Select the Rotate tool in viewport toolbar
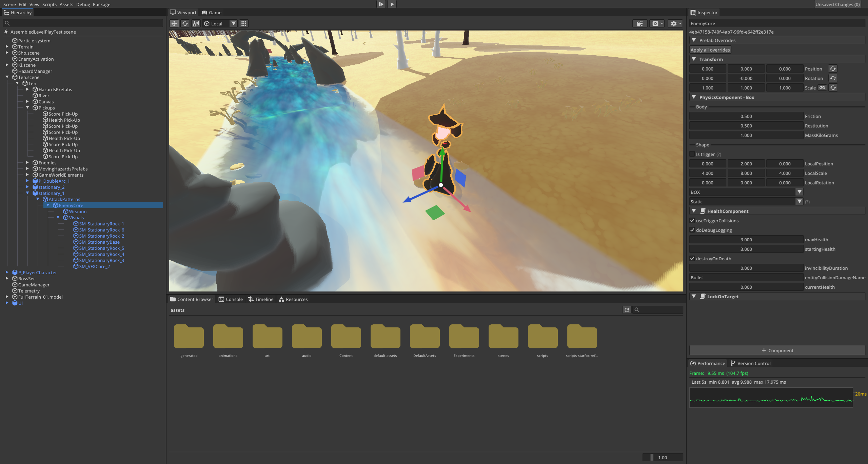The height and width of the screenshot is (464, 868). (185, 23)
